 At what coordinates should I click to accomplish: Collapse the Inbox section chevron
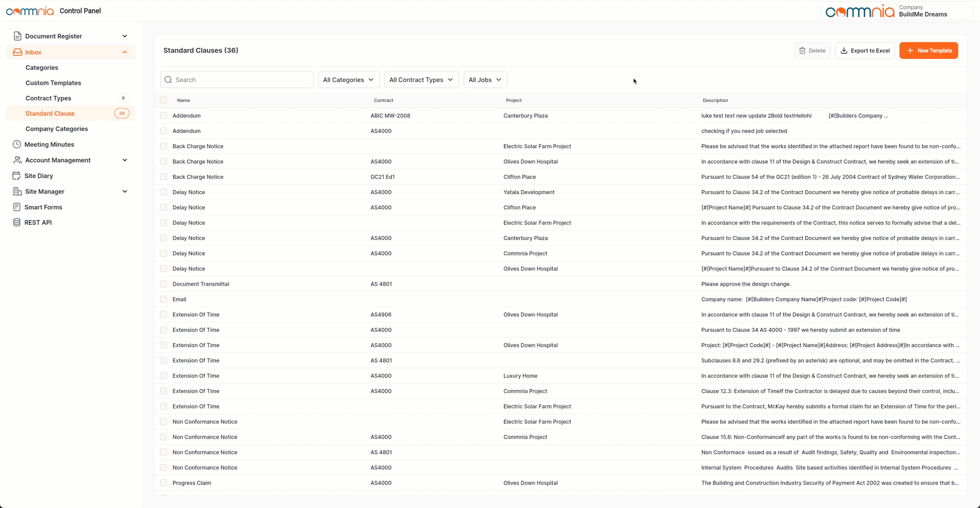(125, 52)
